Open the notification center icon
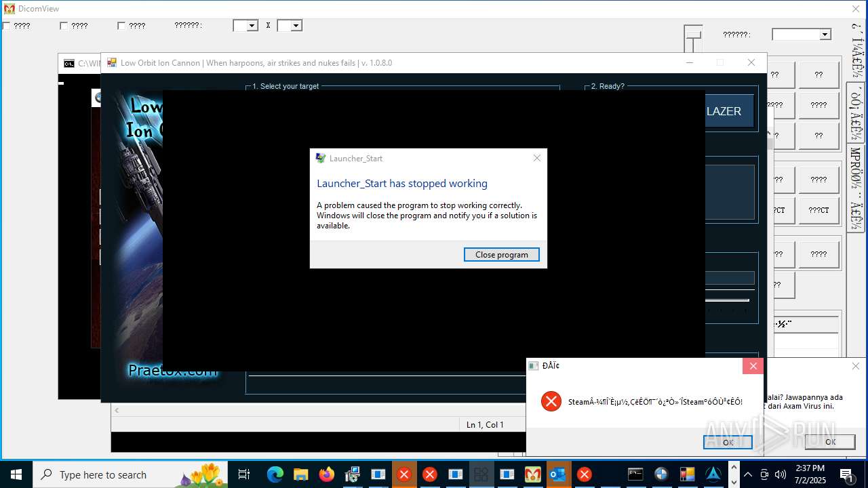Image resolution: width=868 pixels, height=488 pixels. [846, 474]
